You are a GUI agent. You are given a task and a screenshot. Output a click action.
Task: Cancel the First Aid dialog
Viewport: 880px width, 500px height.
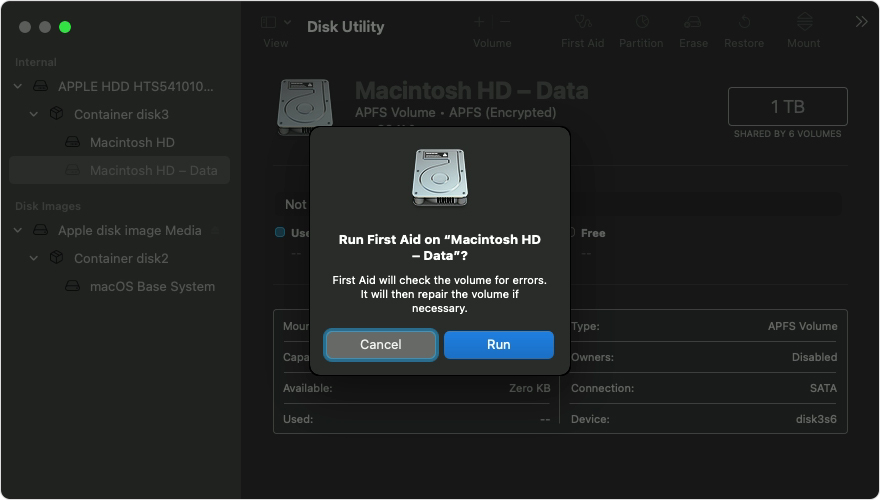tap(380, 344)
